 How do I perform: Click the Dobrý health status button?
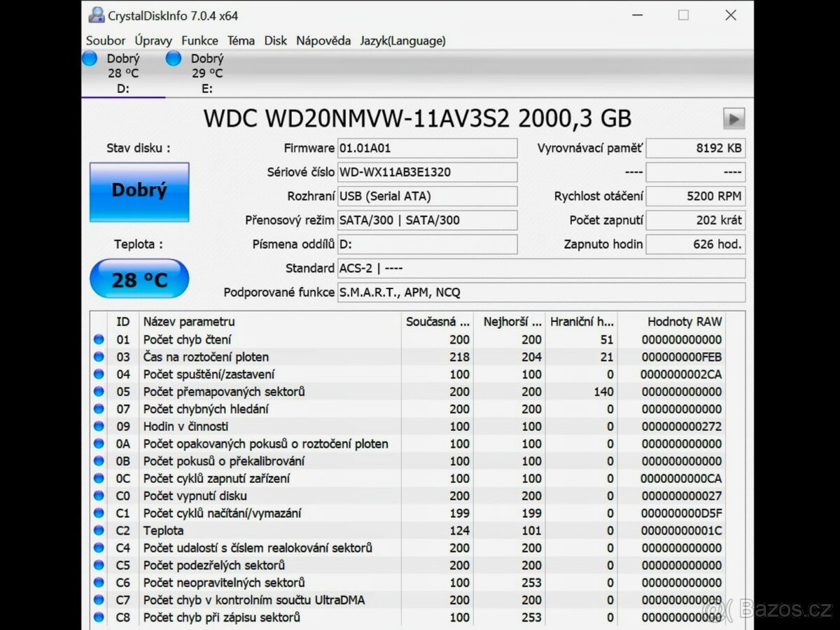139,190
